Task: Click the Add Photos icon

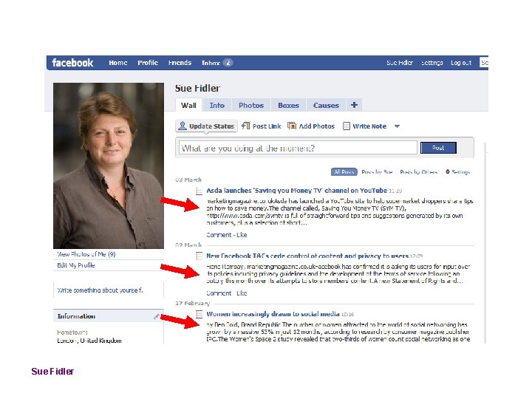Action: tap(292, 126)
